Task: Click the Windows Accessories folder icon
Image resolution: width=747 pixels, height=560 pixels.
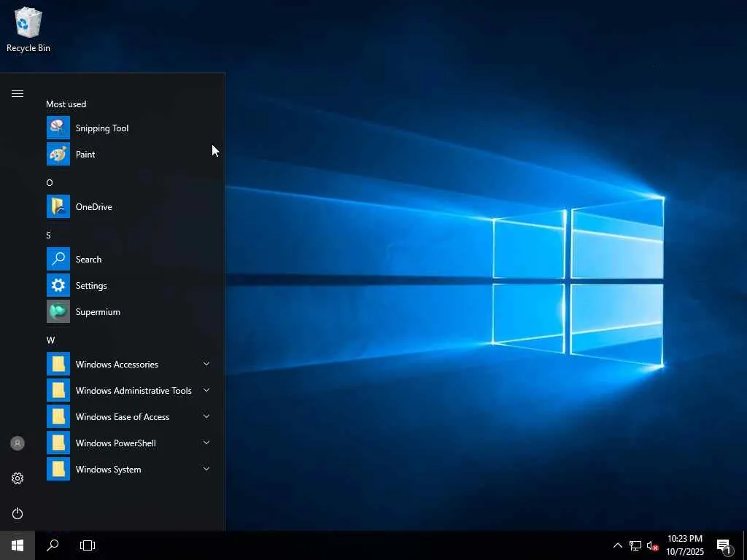Action: pos(58,364)
